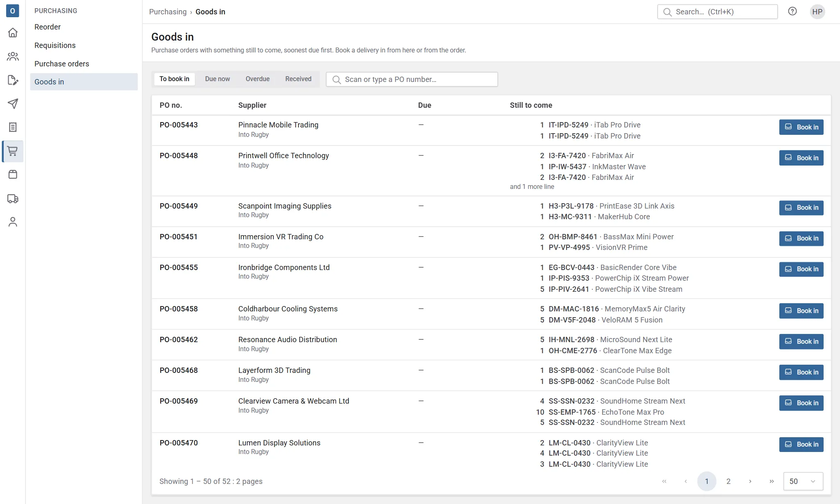The image size is (840, 504).
Task: Select Goods in from the sidebar menu
Action: pyautogui.click(x=84, y=82)
